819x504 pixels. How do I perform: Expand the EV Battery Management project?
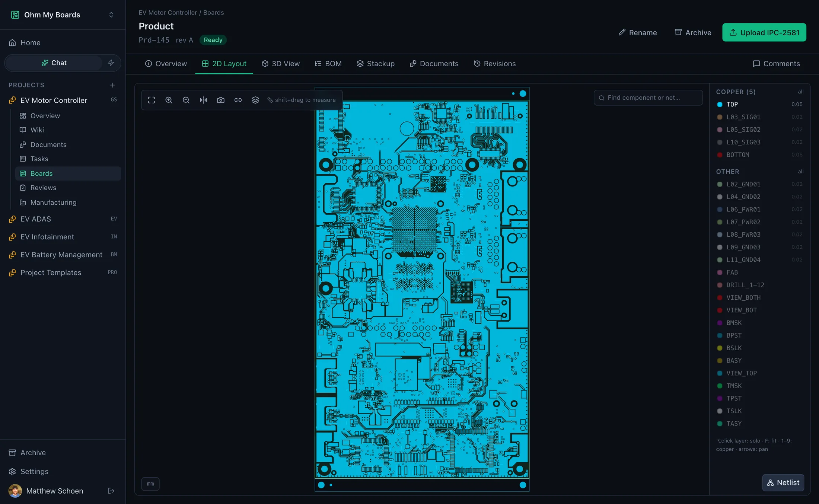[63, 255]
